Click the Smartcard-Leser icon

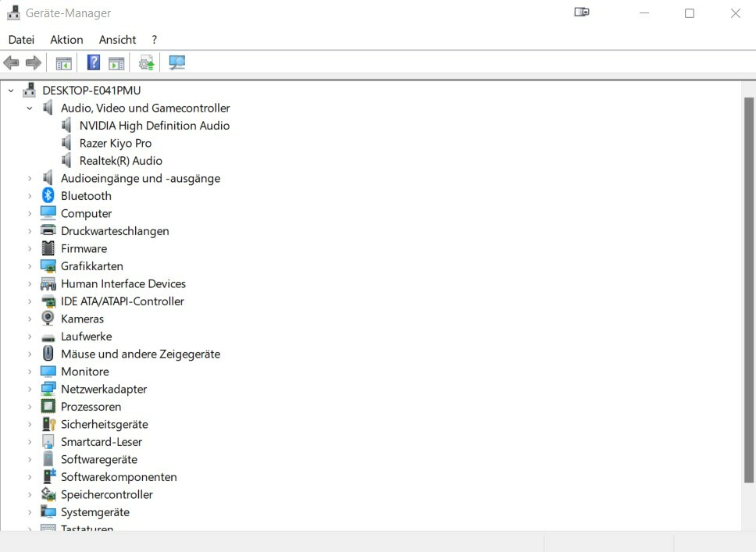coord(48,442)
